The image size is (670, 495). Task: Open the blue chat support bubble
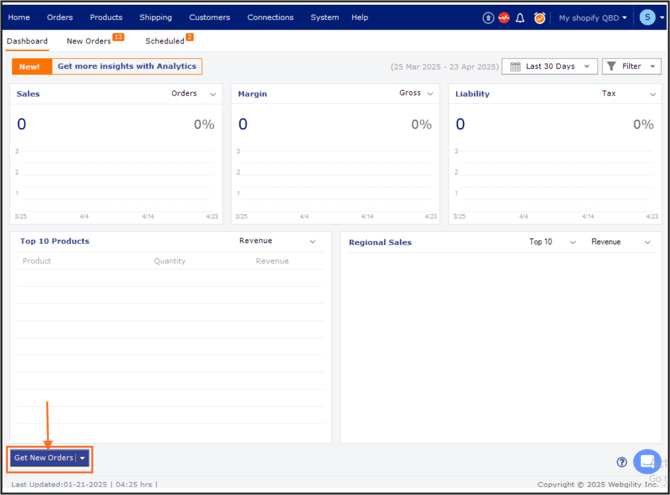click(647, 461)
